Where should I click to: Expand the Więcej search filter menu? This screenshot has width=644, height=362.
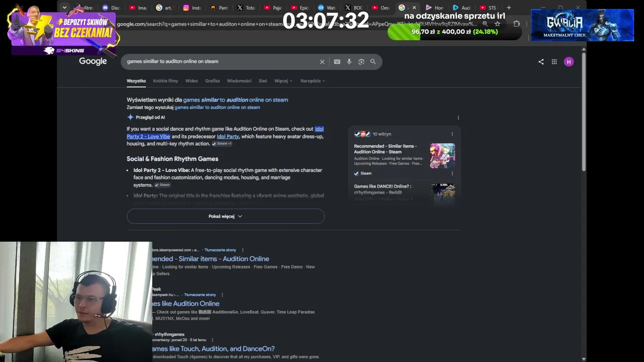click(x=283, y=81)
